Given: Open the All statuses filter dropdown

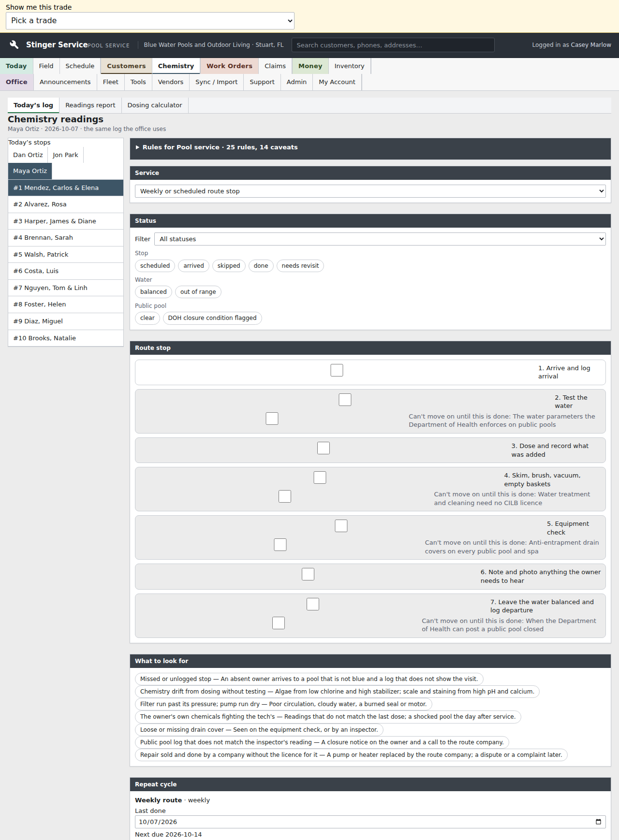Looking at the screenshot, I should (380, 239).
